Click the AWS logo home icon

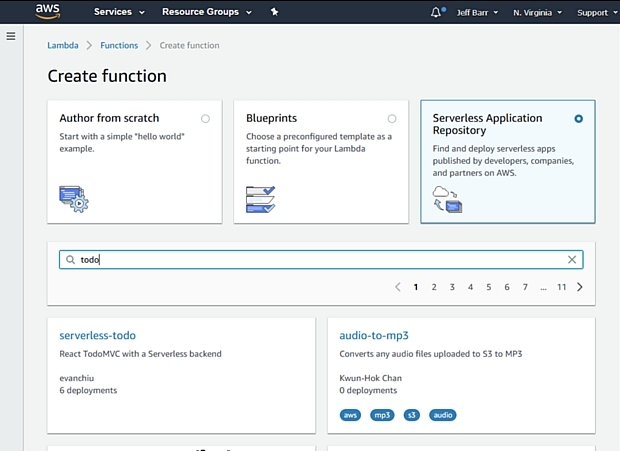48,12
